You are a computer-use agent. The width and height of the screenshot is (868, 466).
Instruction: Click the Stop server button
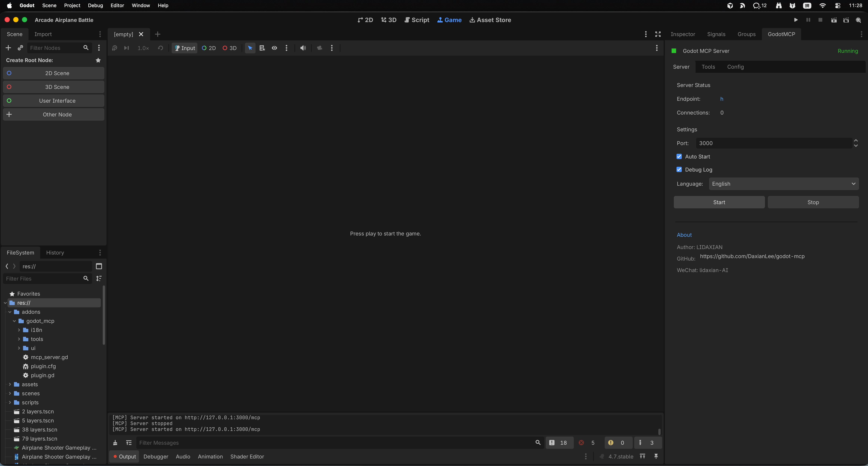[813, 202]
